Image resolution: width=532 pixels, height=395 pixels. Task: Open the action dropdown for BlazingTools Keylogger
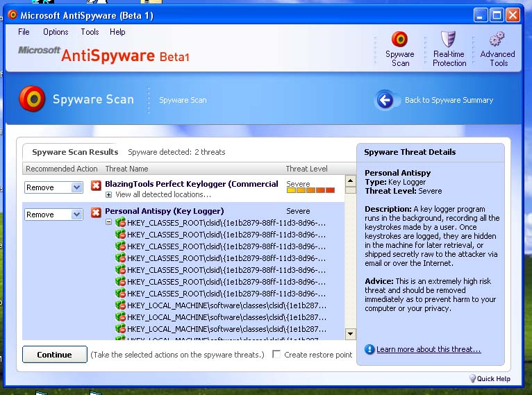(x=76, y=187)
